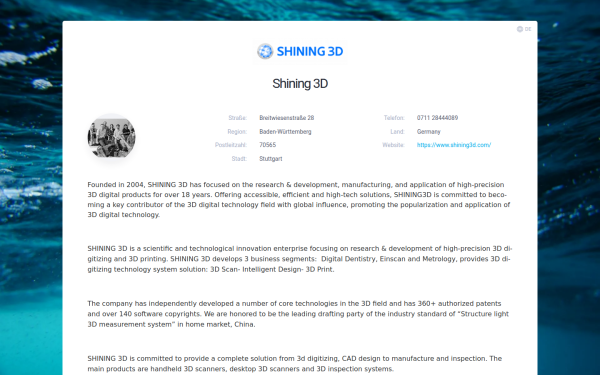Screen dimensions: 600x375
Task: Click paragraph about handheld 3D scanners
Action: pyautogui.click(x=295, y=364)
